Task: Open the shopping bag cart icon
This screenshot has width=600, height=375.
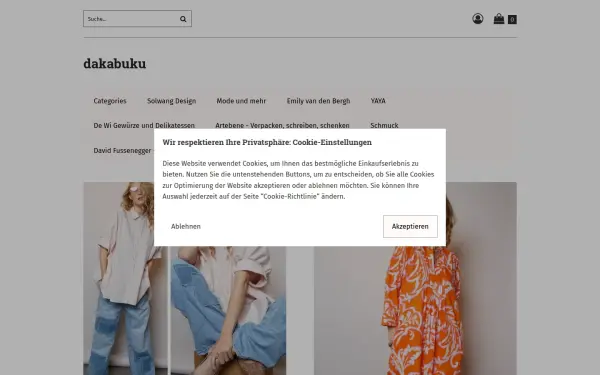Action: coord(499,19)
